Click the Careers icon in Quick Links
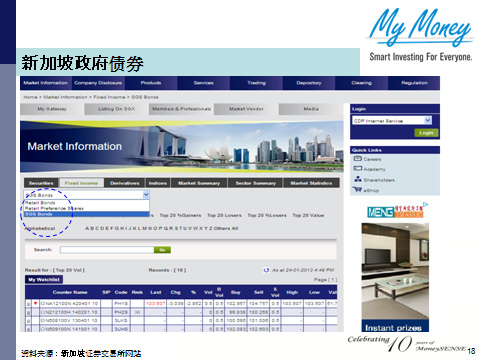The image size is (480, 360). point(358,159)
